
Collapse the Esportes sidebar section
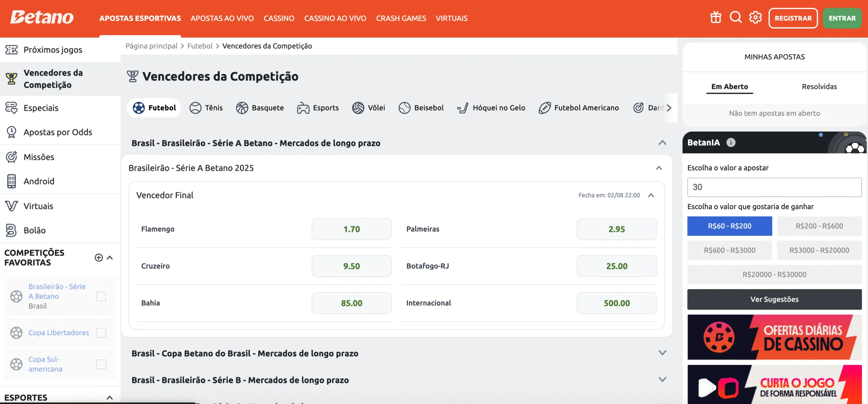(110, 398)
